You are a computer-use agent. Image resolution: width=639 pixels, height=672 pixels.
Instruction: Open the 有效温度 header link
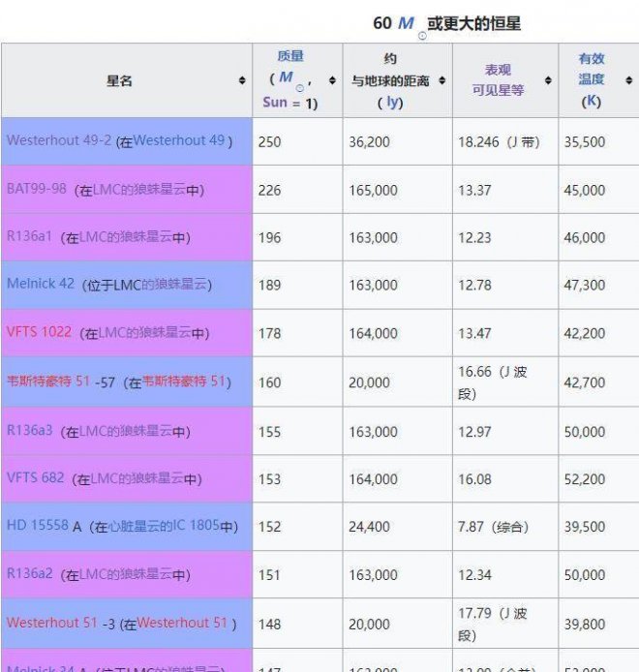point(592,69)
